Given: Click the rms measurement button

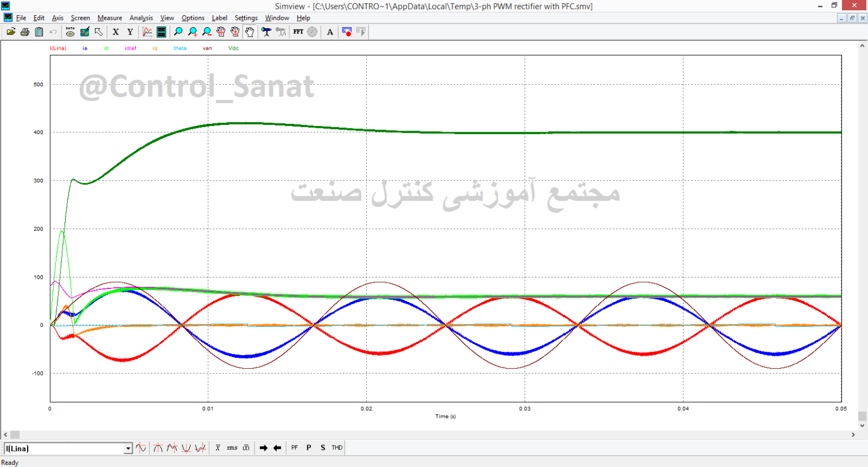Looking at the screenshot, I should point(232,448).
